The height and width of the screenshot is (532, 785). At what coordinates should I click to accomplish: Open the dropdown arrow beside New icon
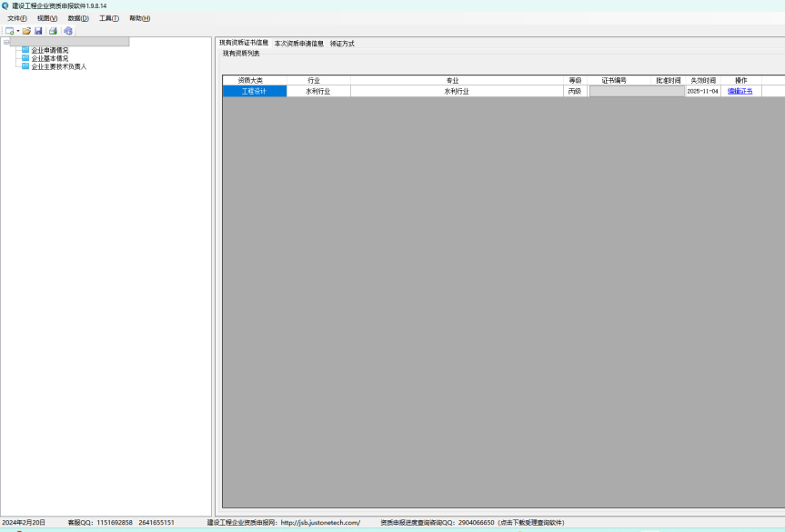tap(18, 31)
